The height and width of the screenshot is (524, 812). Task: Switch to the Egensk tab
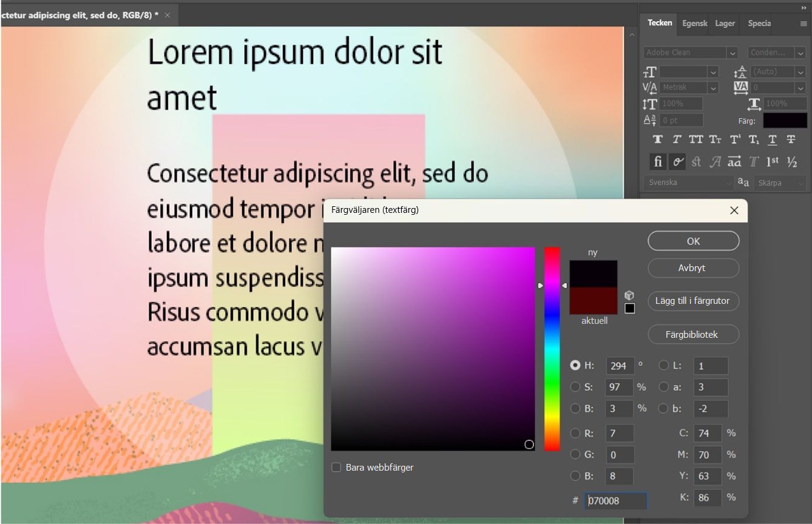tap(694, 23)
